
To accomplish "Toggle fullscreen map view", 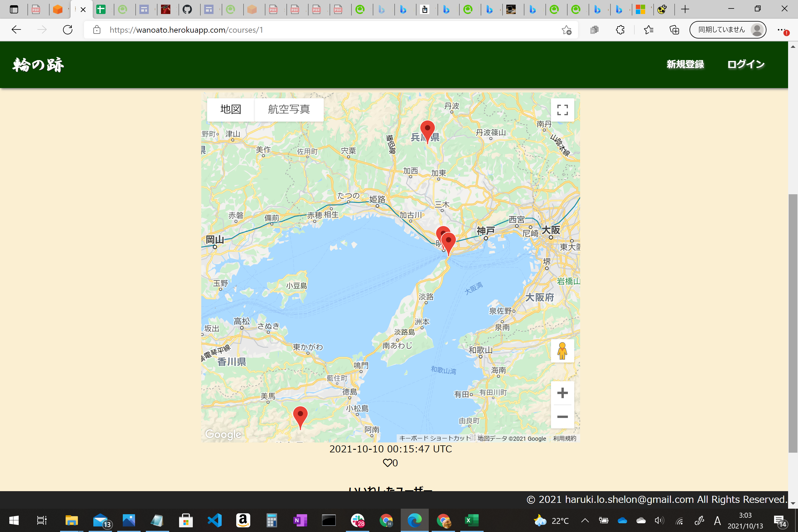I will point(562,110).
